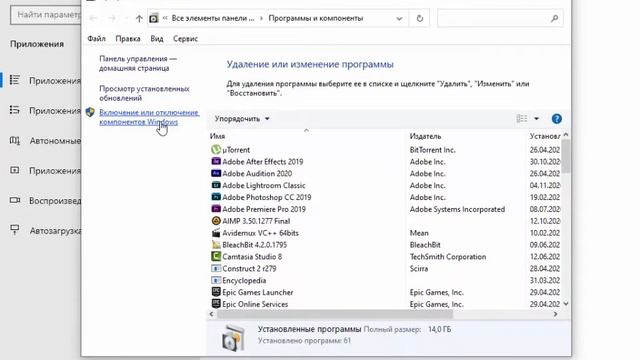
Task: Open the help question mark icon
Action: click(556, 119)
